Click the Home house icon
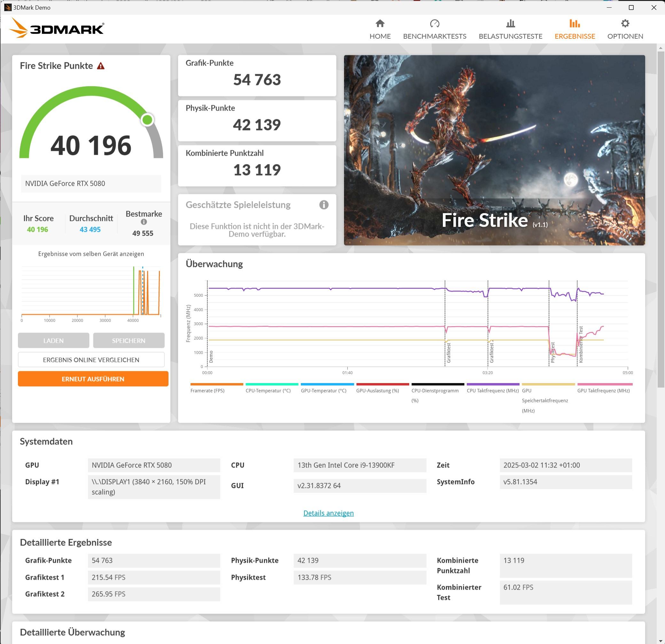 coord(380,24)
